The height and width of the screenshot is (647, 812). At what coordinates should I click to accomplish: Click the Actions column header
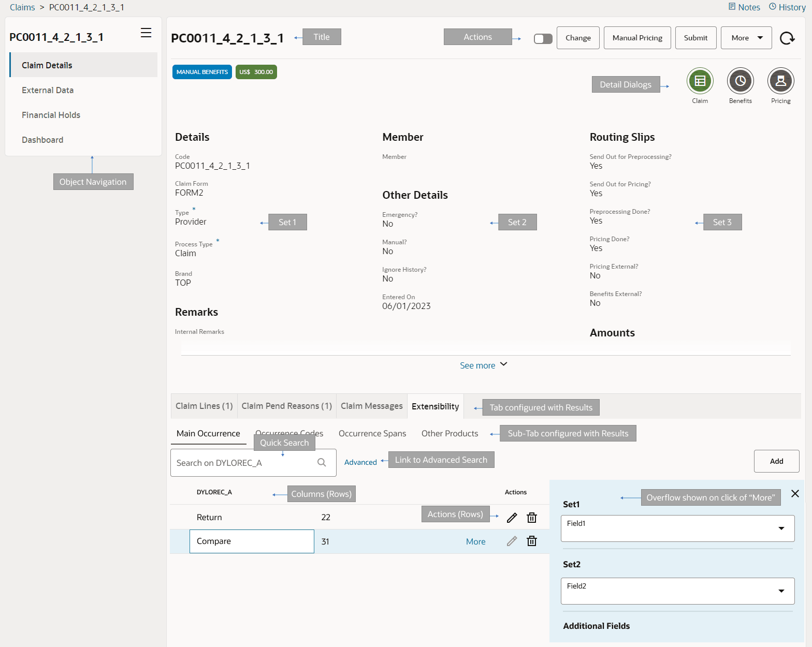(516, 492)
